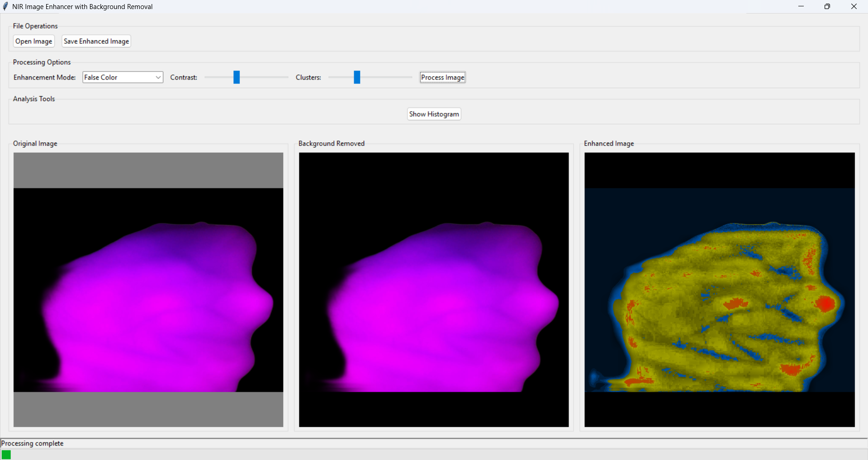Click the 'Background Removed' panel title
Screen dimensions: 868x460
tap(332, 143)
